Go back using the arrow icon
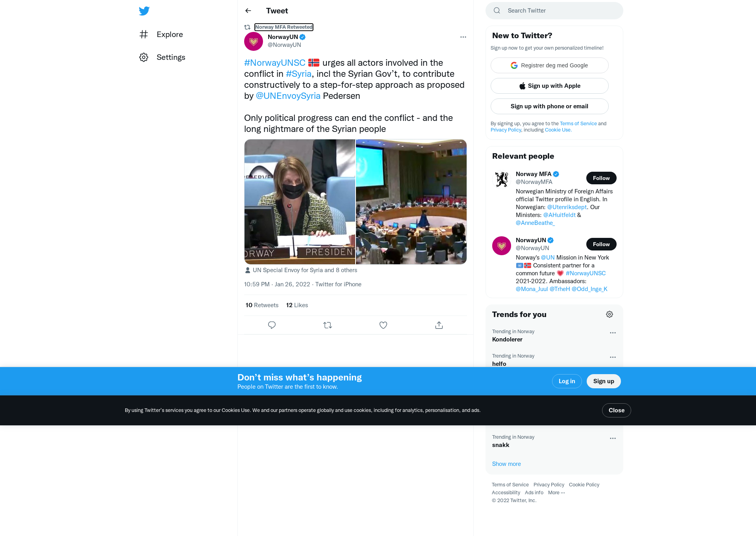Image resolution: width=756 pixels, height=536 pixels. point(248,11)
